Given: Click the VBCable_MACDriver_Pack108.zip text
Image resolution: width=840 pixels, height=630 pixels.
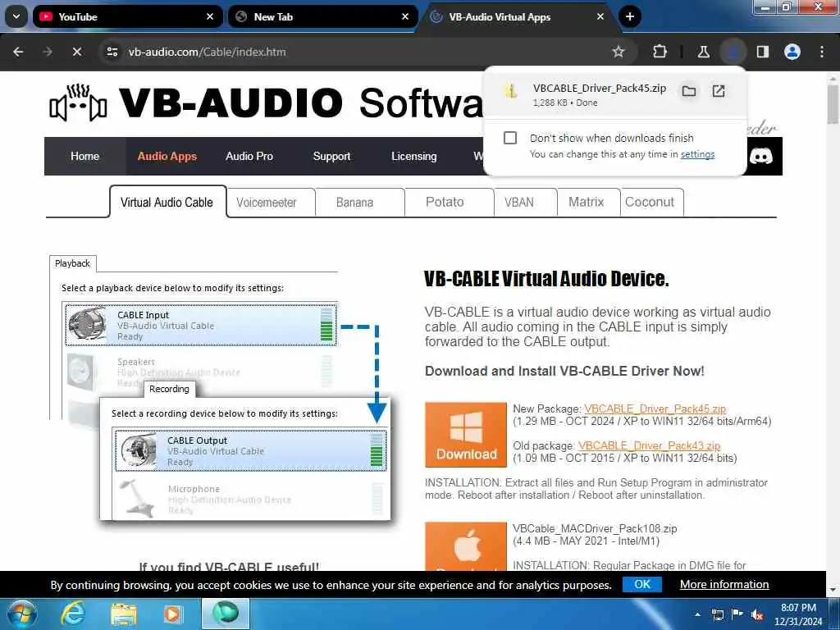Looking at the screenshot, I should pos(595,529).
